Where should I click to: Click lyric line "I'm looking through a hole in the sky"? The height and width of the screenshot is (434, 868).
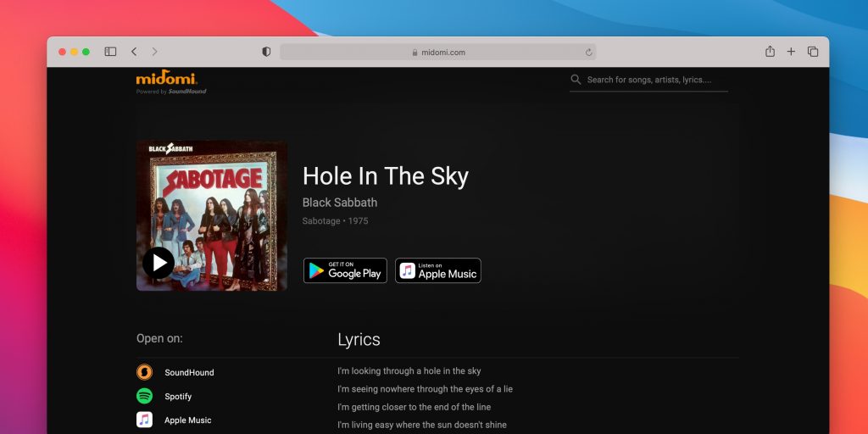(x=409, y=371)
